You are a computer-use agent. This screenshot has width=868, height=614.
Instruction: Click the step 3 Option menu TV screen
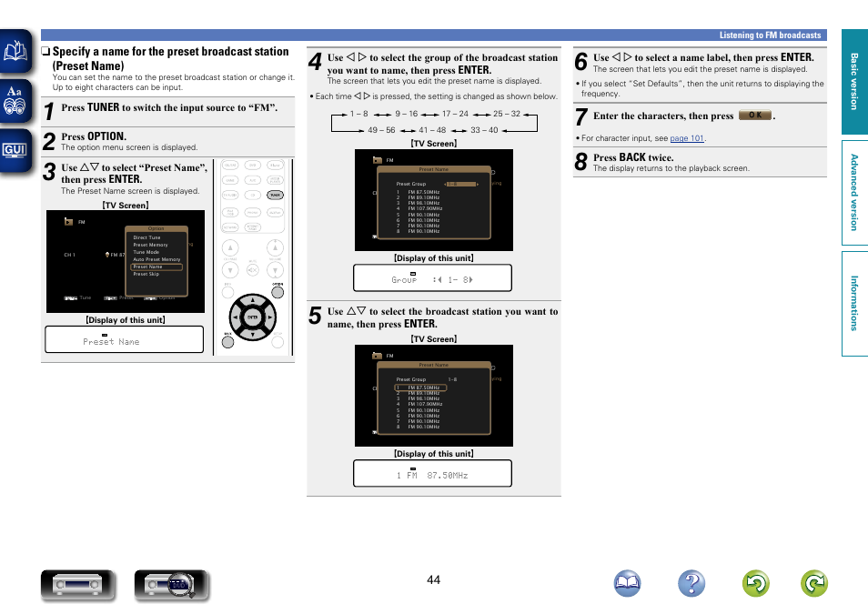[126, 261]
